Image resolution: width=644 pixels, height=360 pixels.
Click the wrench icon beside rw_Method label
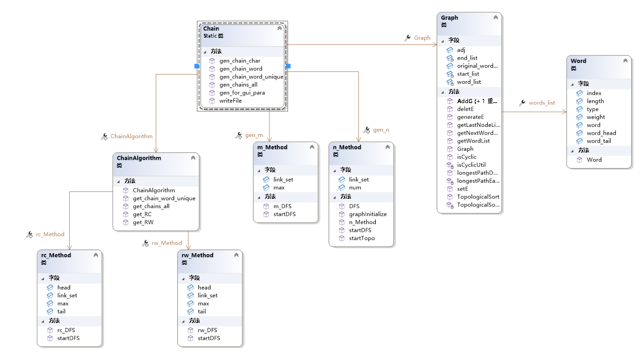click(x=145, y=243)
